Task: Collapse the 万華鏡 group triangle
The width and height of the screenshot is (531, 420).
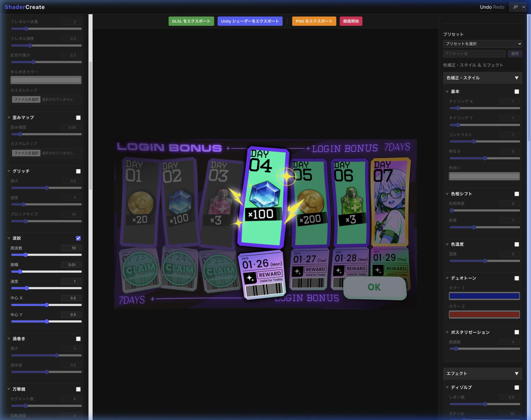Action: (9, 389)
